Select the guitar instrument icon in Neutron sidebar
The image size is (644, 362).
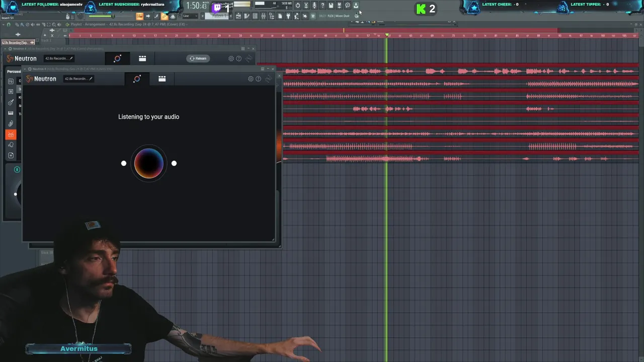[11, 102]
